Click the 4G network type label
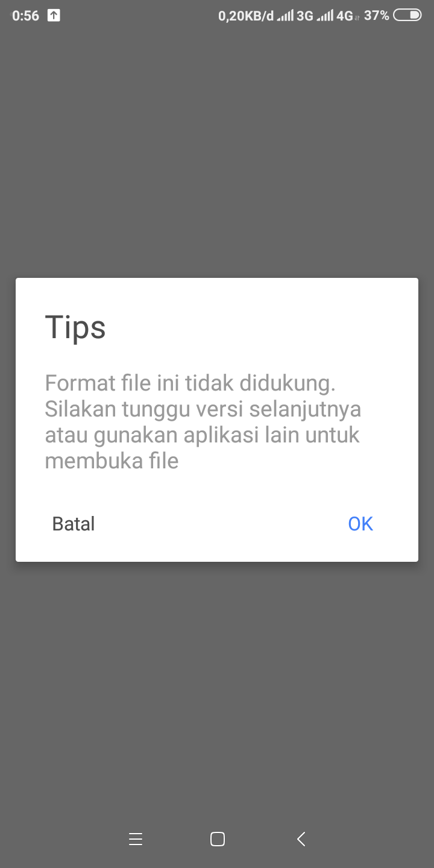This screenshot has height=868, width=434. pos(345,16)
